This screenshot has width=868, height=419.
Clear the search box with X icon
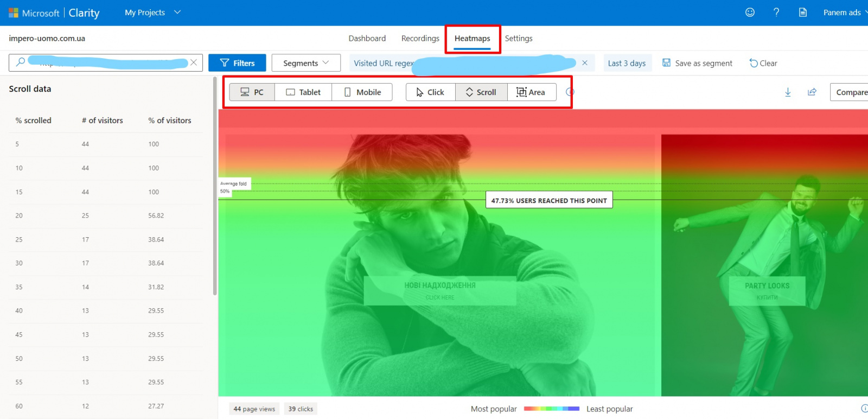[x=193, y=62]
